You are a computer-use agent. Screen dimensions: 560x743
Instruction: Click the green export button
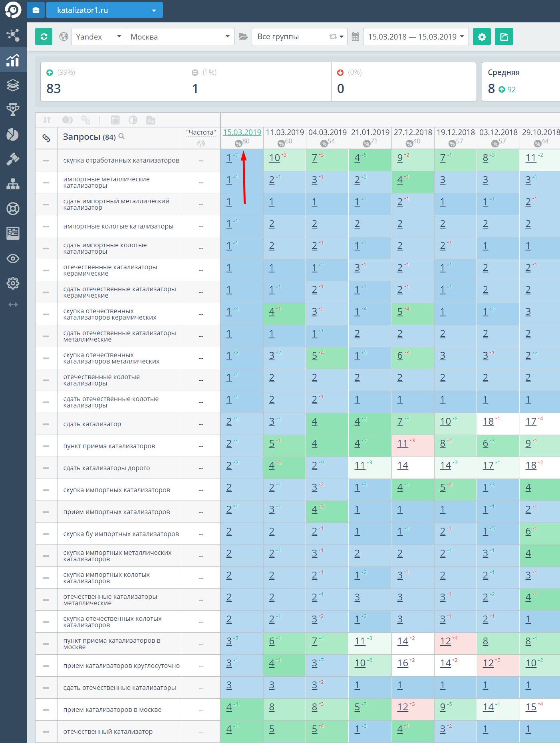coord(504,37)
